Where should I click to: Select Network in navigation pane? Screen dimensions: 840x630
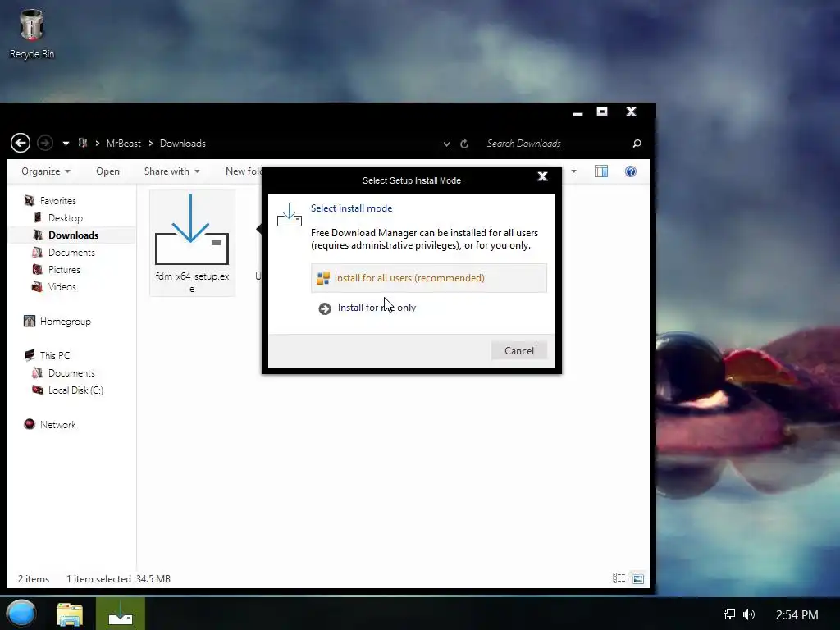click(58, 425)
